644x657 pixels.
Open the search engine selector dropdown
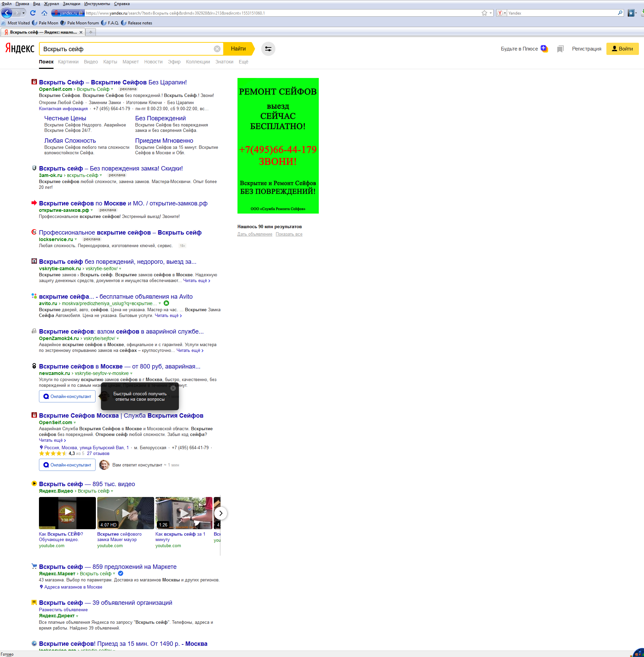pyautogui.click(x=501, y=13)
